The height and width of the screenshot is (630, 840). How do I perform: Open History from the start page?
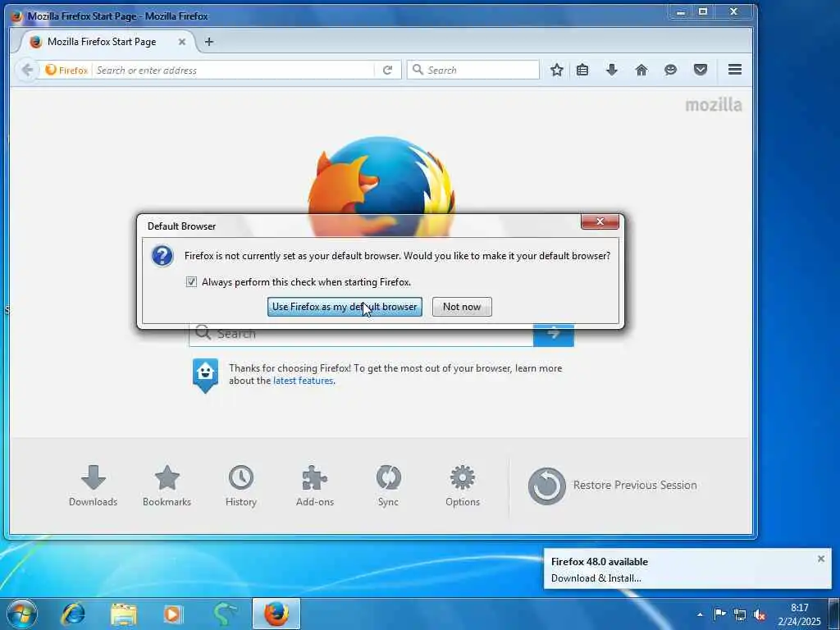click(x=240, y=486)
